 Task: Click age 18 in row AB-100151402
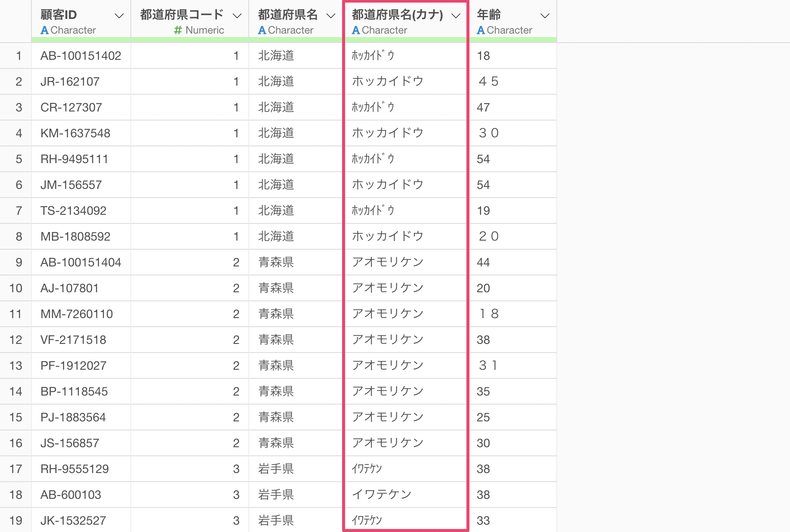(483, 56)
